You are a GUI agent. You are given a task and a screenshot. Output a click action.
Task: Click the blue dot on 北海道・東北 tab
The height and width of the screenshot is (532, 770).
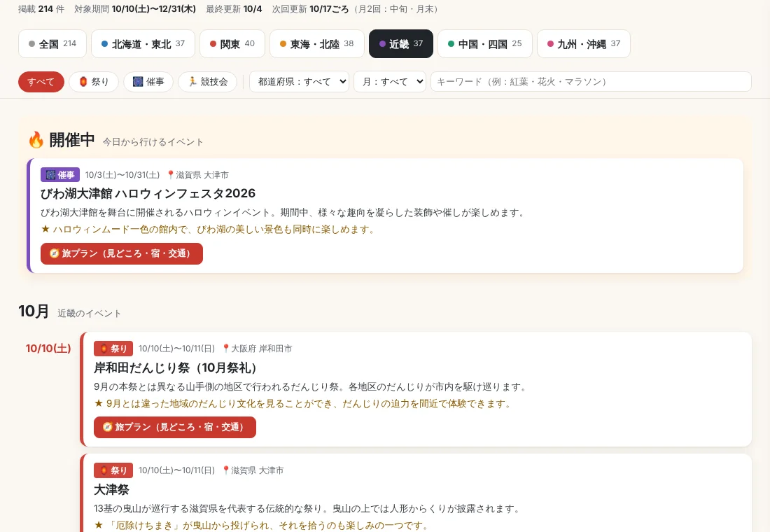(104, 44)
